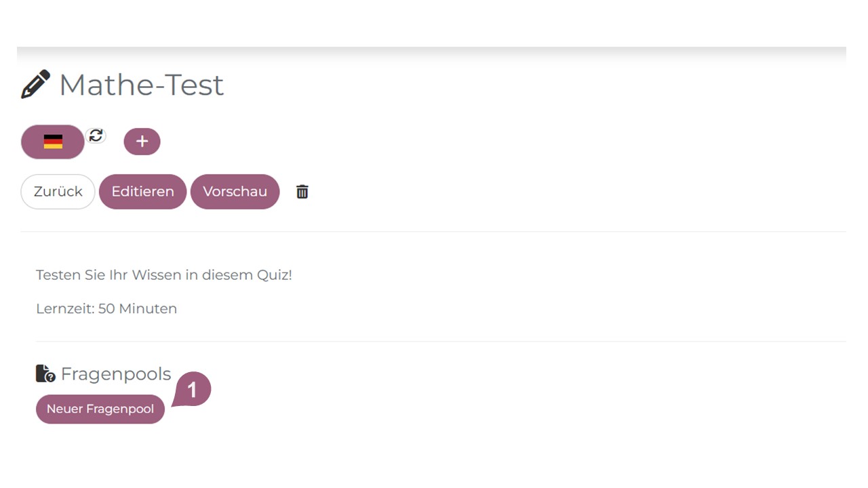
Task: Go back with the Zurück button
Action: 58,192
